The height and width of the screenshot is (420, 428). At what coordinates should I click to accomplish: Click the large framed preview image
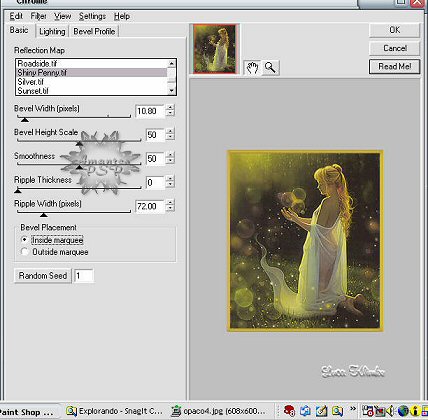tap(305, 241)
